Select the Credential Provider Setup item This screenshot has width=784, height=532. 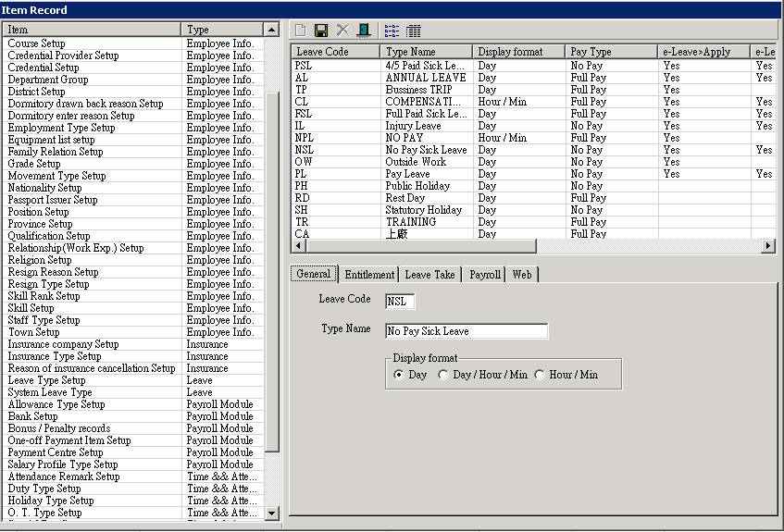[133, 56]
